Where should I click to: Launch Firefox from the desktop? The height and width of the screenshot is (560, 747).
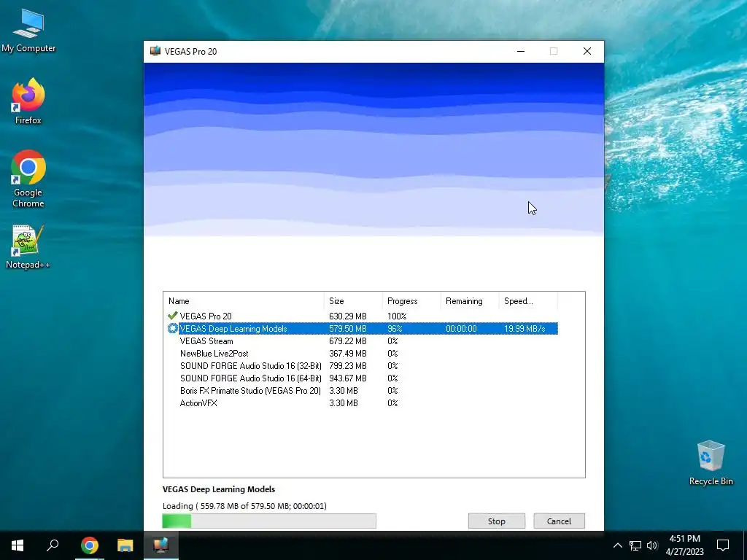click(x=28, y=101)
